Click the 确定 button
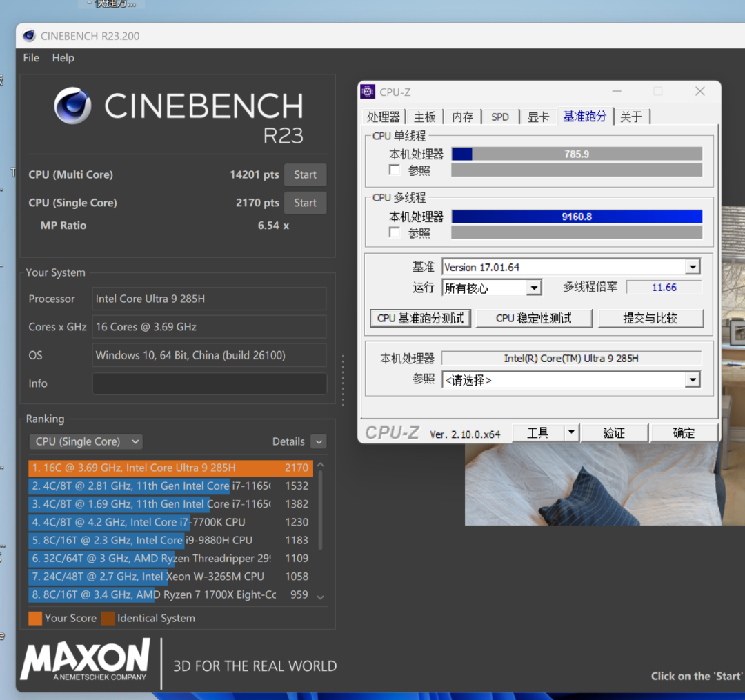The image size is (745, 700). 684,432
